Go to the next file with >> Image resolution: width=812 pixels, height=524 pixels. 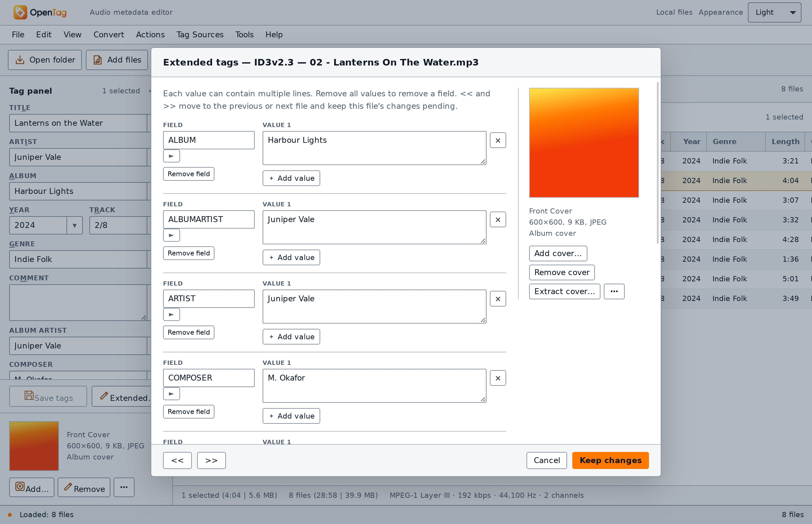[211, 460]
